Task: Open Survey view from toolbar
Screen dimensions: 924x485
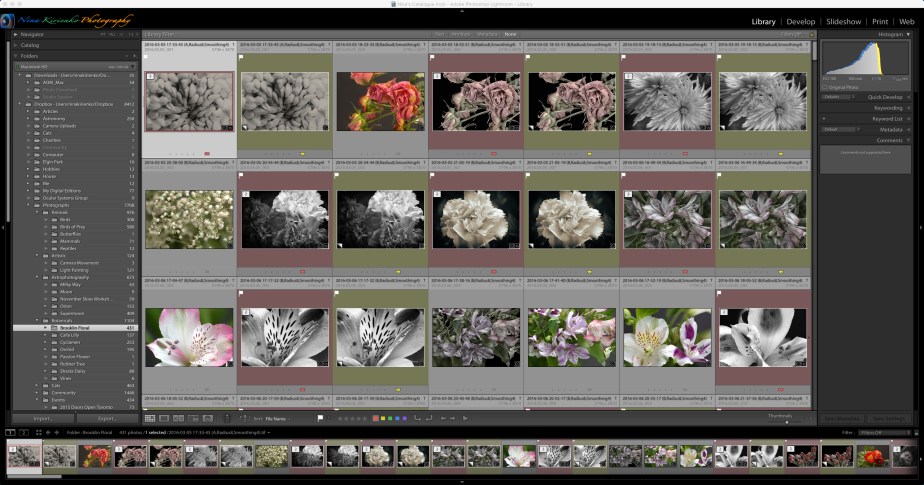Action: tap(193, 418)
